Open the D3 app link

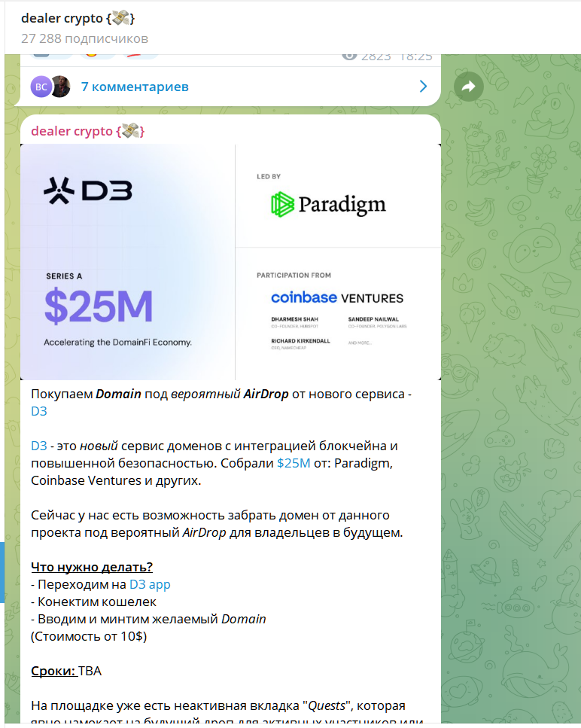pos(150,584)
